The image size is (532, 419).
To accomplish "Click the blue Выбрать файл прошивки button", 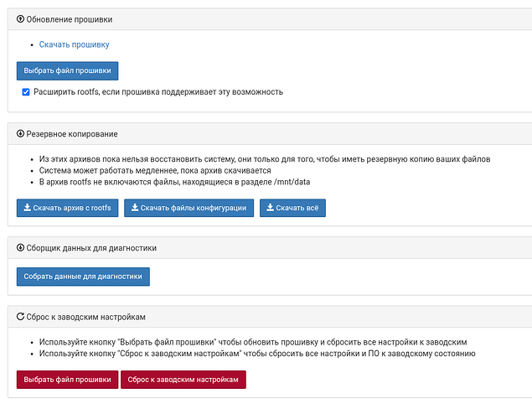I will tap(67, 70).
